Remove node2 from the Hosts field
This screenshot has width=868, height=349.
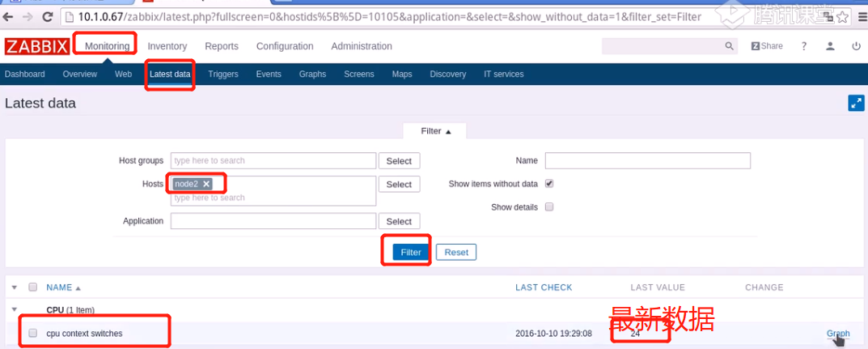click(206, 184)
